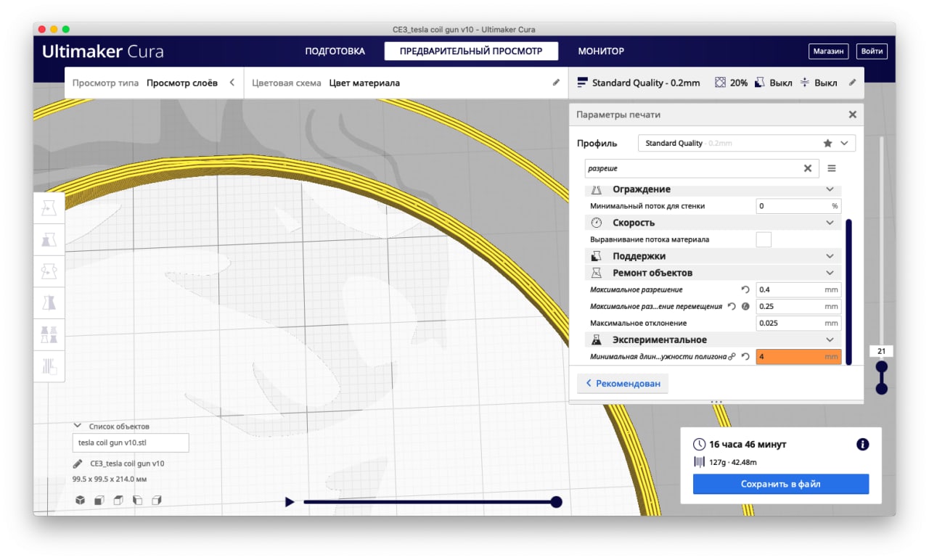Open print info icon near 16 часа 46 минут
The height and width of the screenshot is (560, 929).
tap(862, 444)
